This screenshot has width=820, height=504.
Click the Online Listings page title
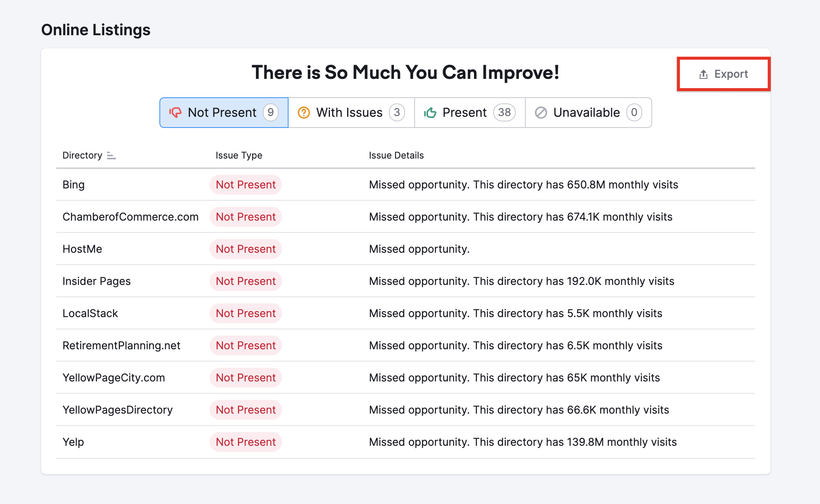pyautogui.click(x=96, y=30)
